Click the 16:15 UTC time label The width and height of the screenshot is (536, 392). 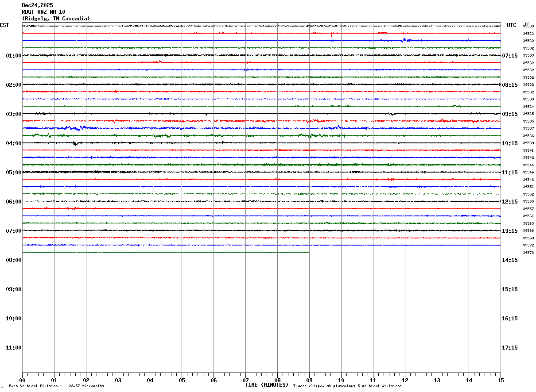[x=510, y=319]
